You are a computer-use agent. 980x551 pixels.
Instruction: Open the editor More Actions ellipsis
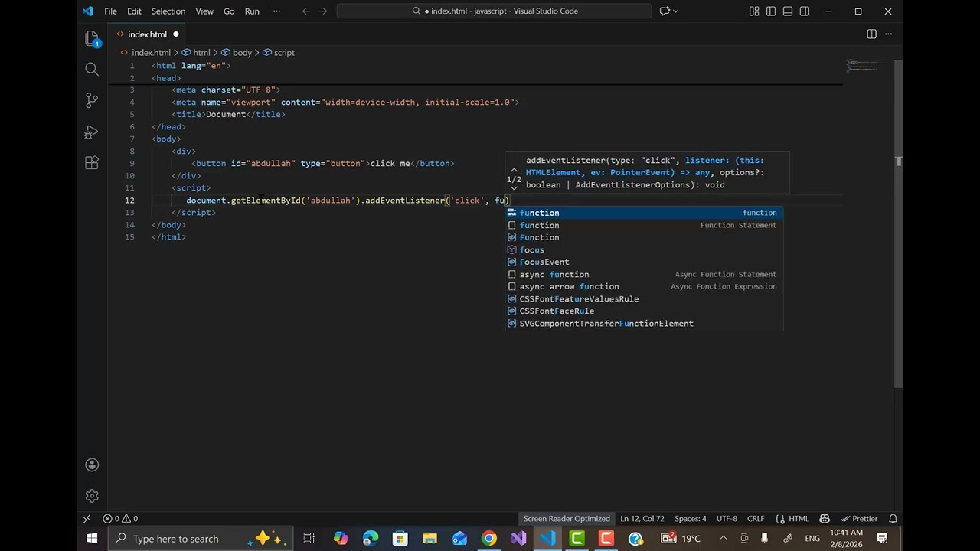888,34
